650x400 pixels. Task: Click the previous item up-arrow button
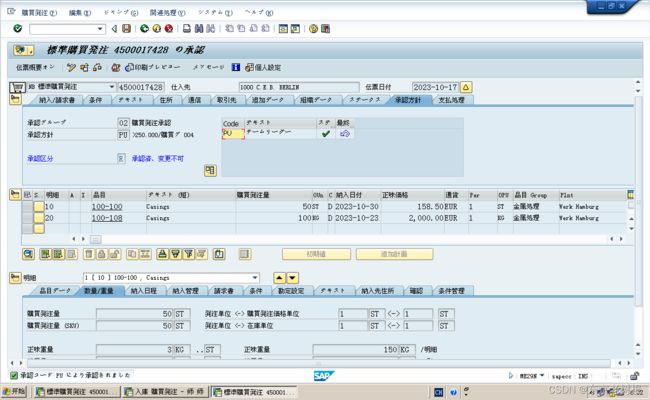click(279, 278)
